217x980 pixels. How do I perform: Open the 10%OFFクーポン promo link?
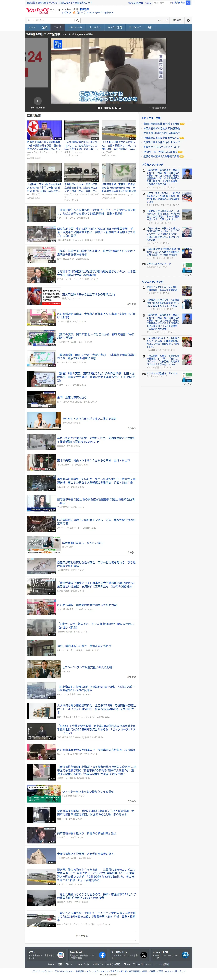[x=95, y=13]
